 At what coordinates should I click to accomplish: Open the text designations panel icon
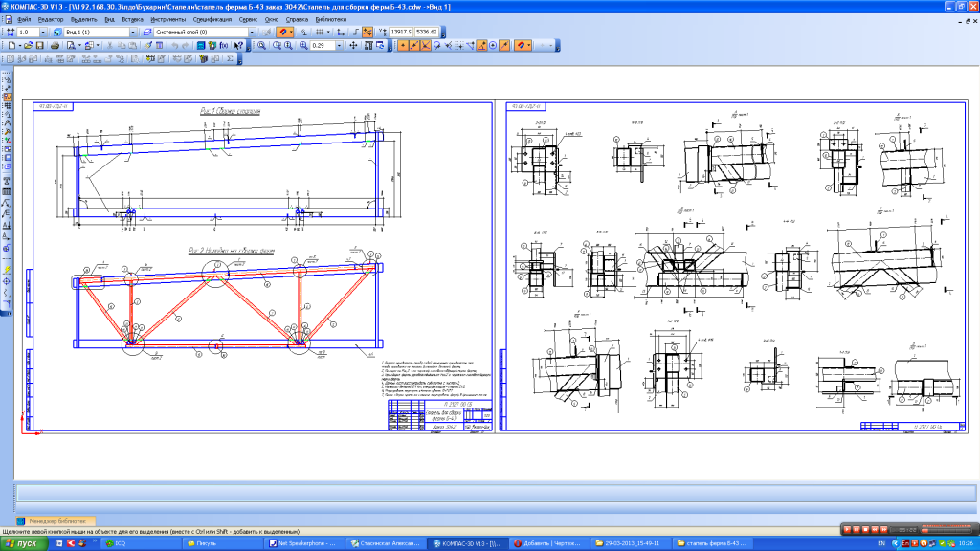7,97
